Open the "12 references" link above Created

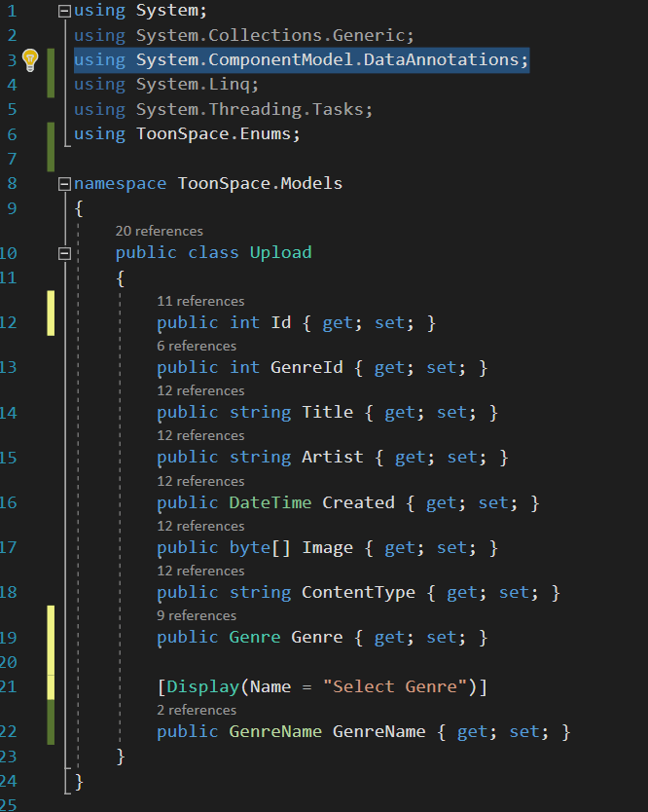200,481
